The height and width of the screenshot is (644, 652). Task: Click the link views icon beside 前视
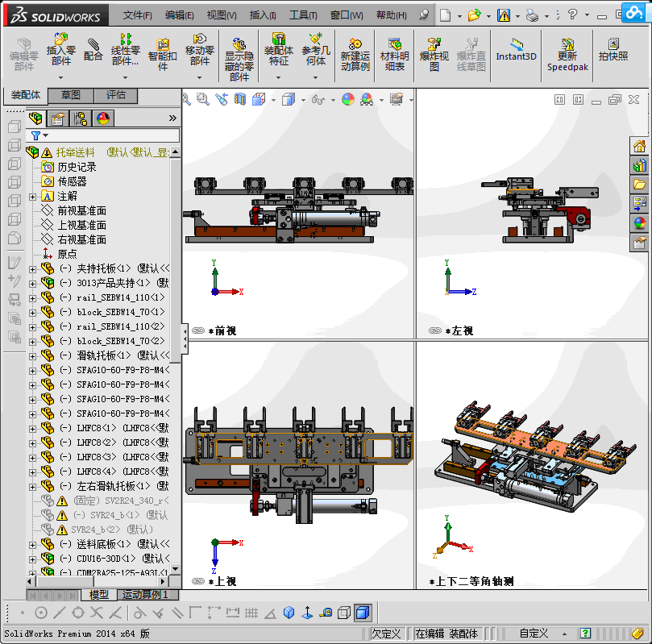pyautogui.click(x=198, y=330)
